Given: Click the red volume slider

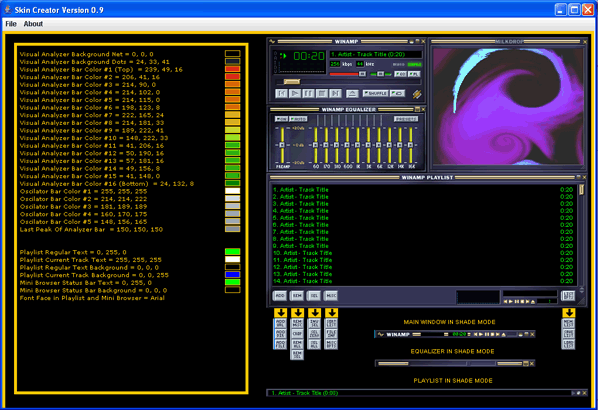Looking at the screenshot, I should [347, 74].
